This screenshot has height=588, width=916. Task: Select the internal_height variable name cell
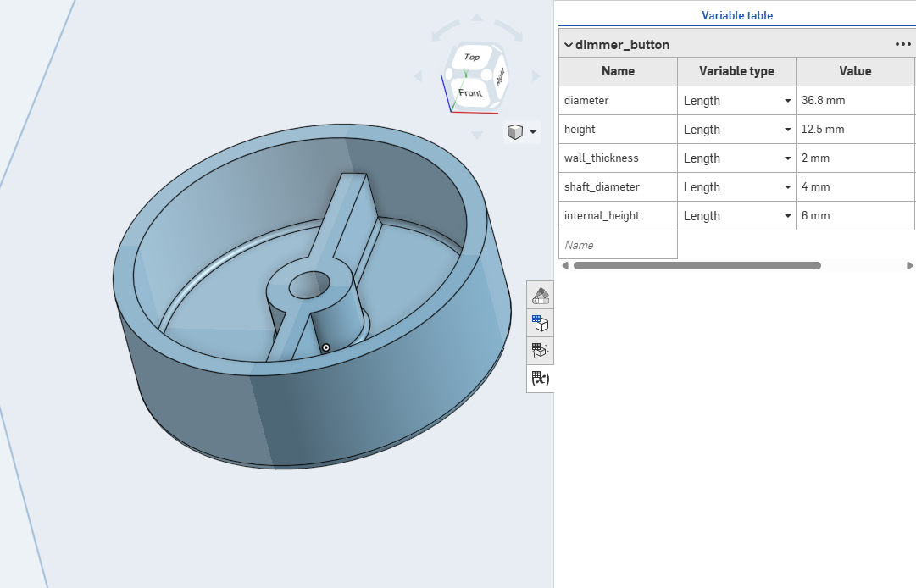coord(618,215)
